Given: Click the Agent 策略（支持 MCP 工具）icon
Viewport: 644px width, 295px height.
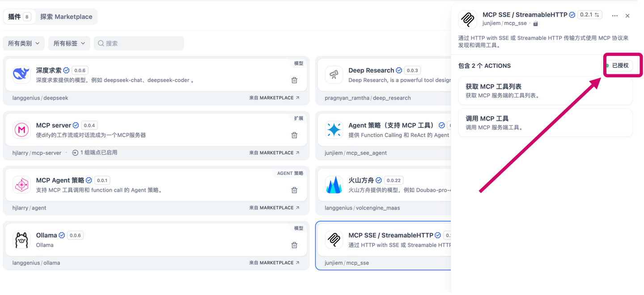Looking at the screenshot, I should [334, 130].
